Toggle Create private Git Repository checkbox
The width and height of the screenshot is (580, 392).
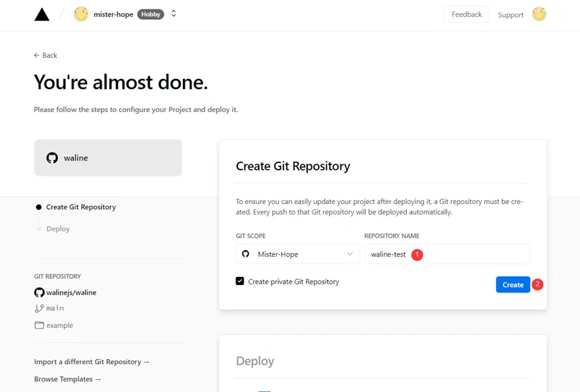click(240, 281)
